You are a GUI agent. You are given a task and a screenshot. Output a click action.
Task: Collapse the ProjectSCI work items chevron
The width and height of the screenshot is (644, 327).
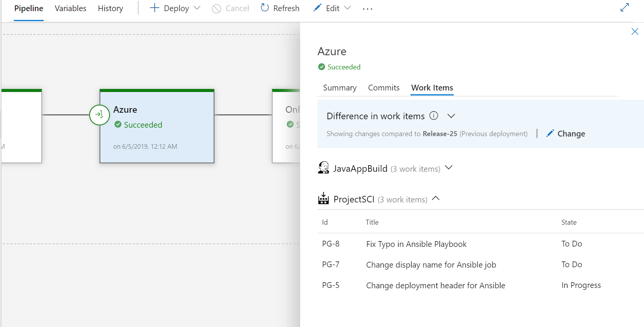coord(436,198)
